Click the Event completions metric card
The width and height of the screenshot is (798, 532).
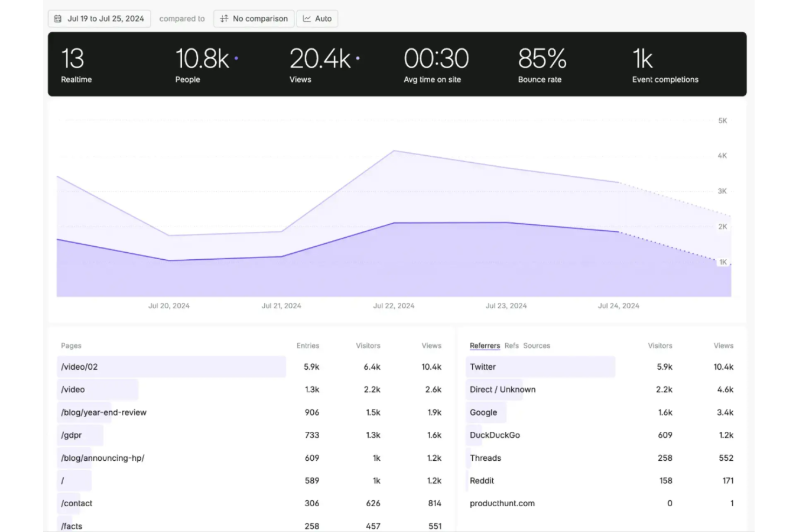pos(665,64)
